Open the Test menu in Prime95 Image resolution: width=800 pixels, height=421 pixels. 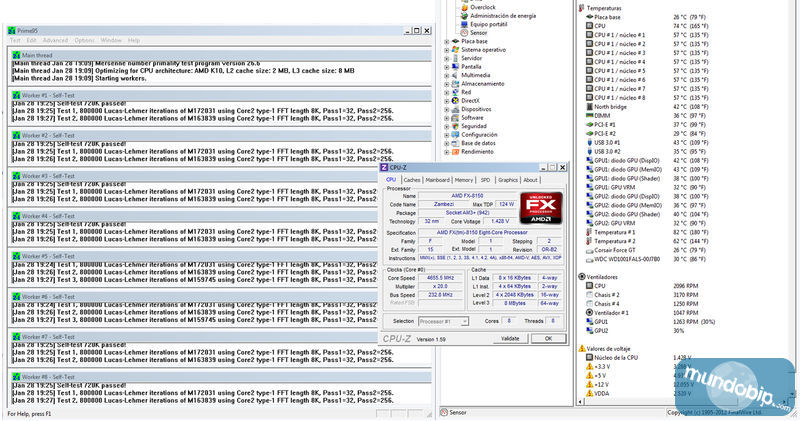[15, 40]
